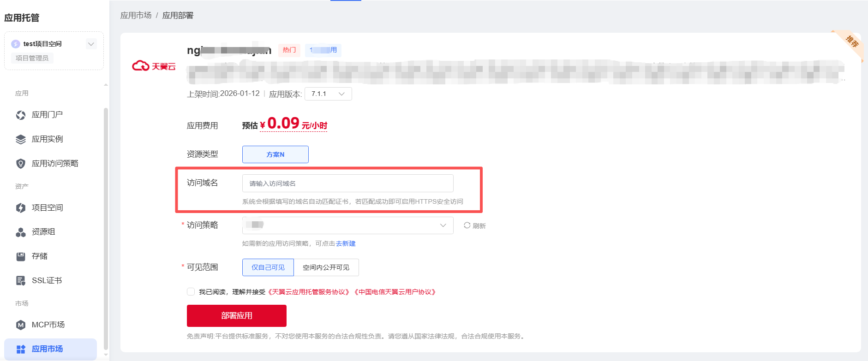Tick the agreement checkbox
This screenshot has width=868, height=361.
pos(191,292)
